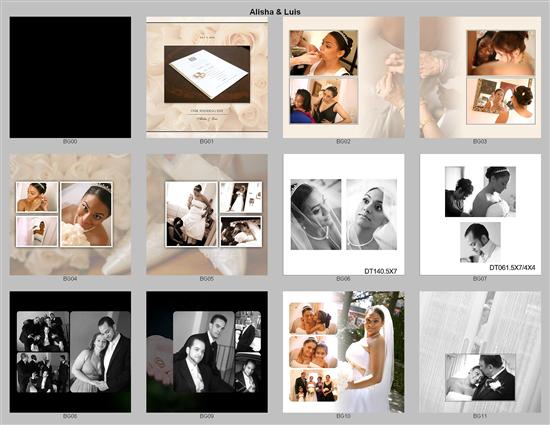The image size is (550, 425).
Task: Click the Alisha & Luis album title
Action: 275,12
